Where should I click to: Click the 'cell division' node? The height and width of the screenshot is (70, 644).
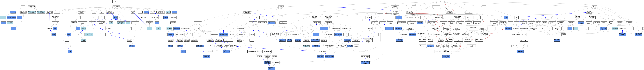point(369,17)
